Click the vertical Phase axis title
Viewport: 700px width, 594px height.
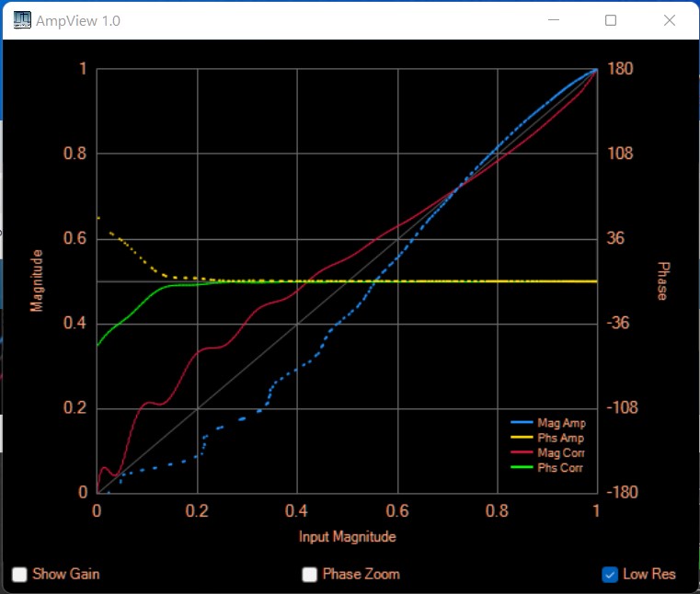tap(661, 280)
